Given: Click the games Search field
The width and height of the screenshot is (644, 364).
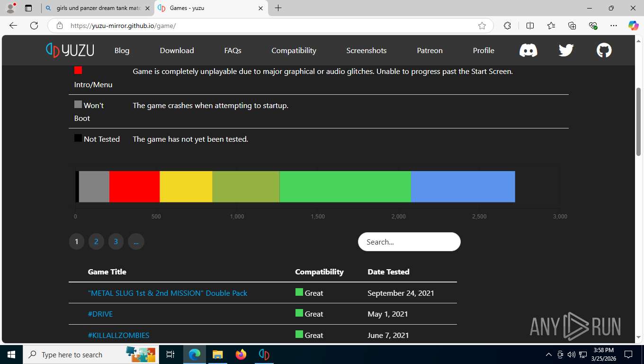Looking at the screenshot, I should point(409,242).
